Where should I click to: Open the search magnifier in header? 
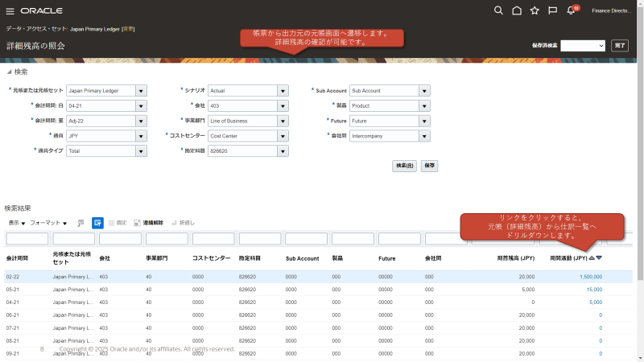tap(498, 10)
